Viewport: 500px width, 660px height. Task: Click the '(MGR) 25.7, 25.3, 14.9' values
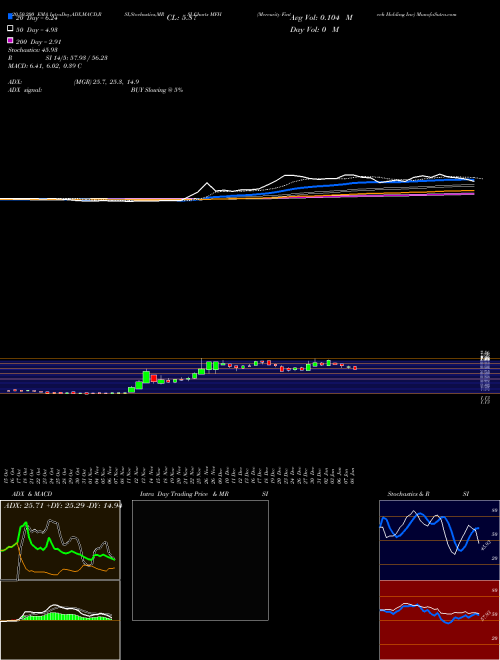tap(106, 82)
